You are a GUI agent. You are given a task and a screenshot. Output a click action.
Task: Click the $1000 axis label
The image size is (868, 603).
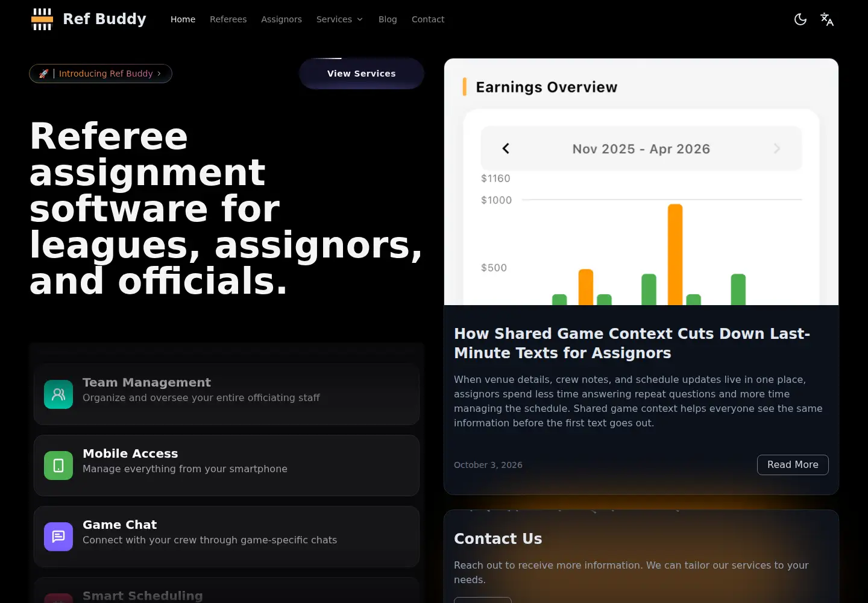(x=496, y=200)
